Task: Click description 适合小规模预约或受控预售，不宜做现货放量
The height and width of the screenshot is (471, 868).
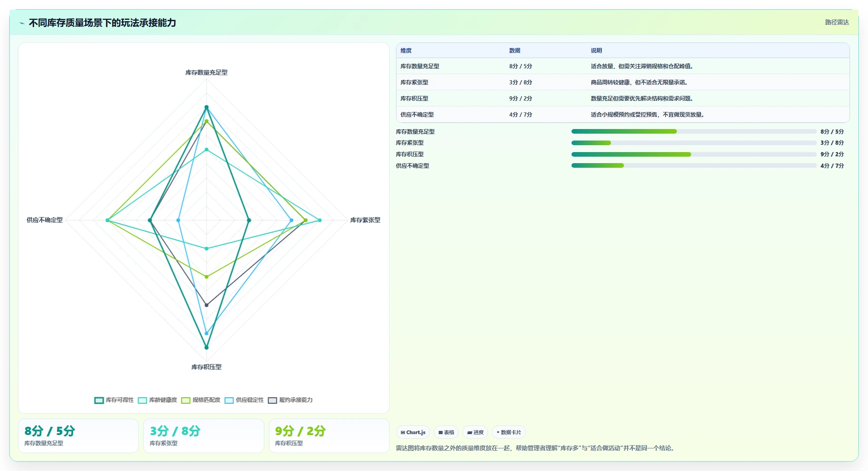Action: click(x=647, y=115)
